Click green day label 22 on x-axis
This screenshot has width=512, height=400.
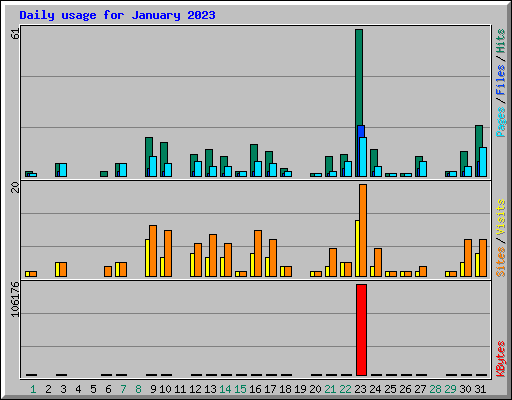click(x=345, y=389)
